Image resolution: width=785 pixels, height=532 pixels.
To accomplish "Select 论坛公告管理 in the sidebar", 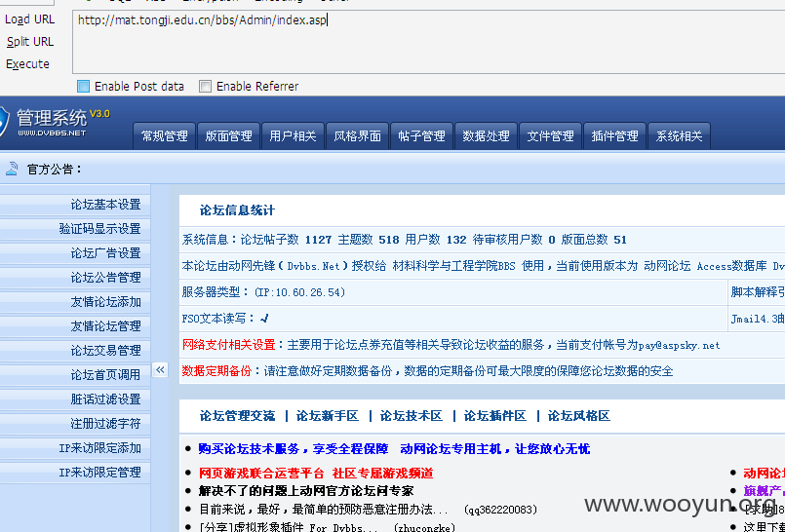I will [75, 278].
